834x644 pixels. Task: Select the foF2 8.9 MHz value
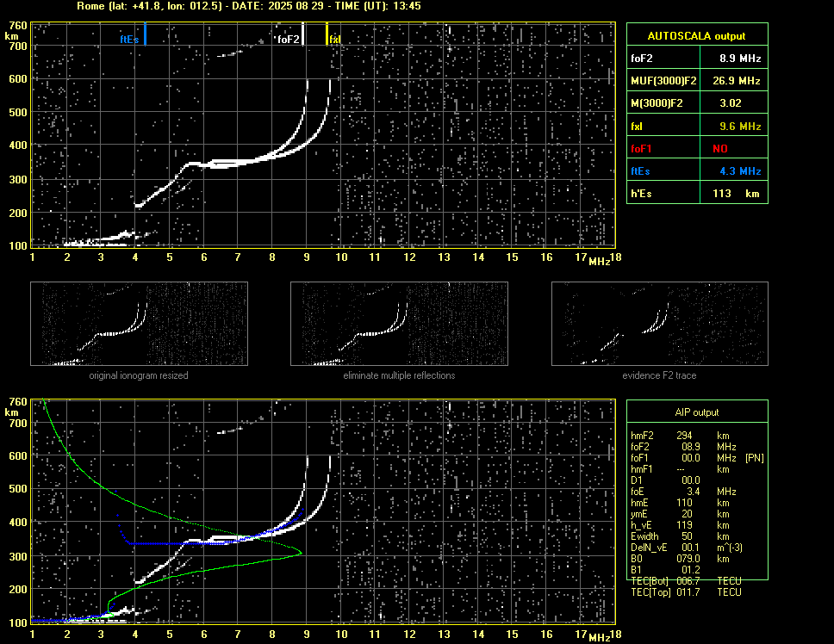click(740, 59)
